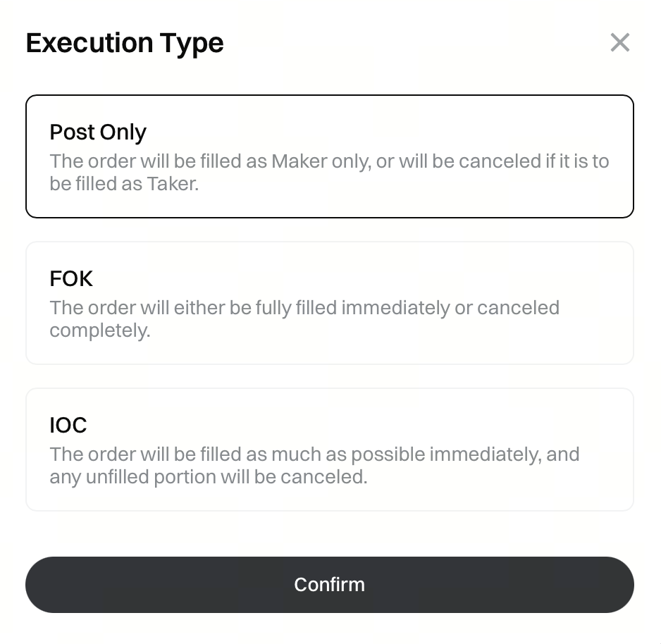The width and height of the screenshot is (661, 644).
Task: Click the "FOK" heading label
Action: coord(71,278)
